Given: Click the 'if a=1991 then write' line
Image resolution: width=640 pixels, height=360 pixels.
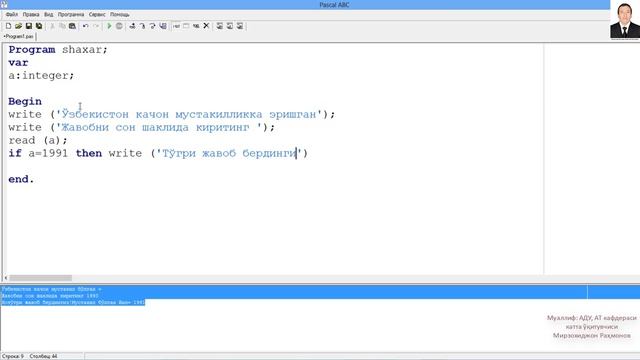Looking at the screenshot, I should click(x=158, y=153).
